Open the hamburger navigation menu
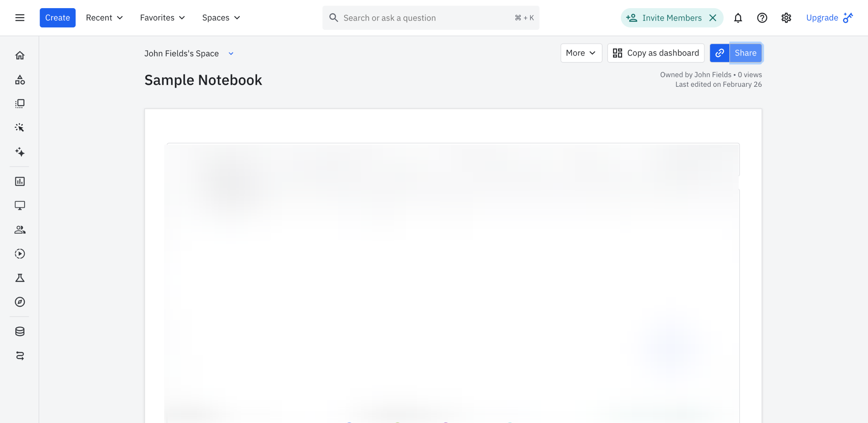Viewport: 868px width, 423px height. pos(20,18)
